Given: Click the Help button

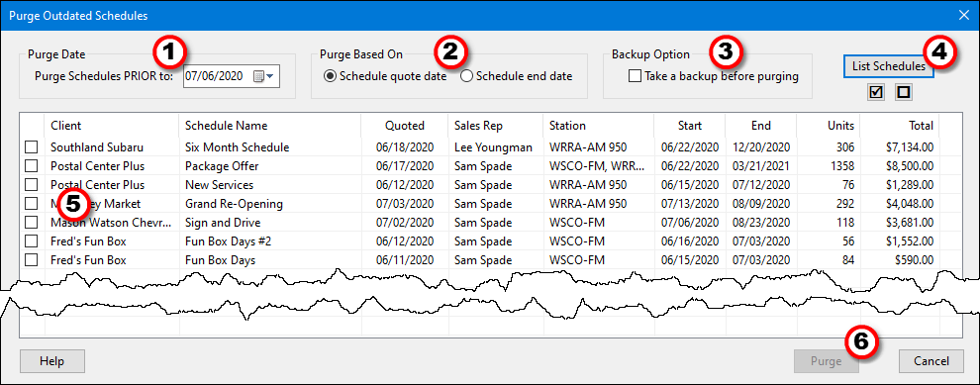Looking at the screenshot, I should [x=51, y=360].
